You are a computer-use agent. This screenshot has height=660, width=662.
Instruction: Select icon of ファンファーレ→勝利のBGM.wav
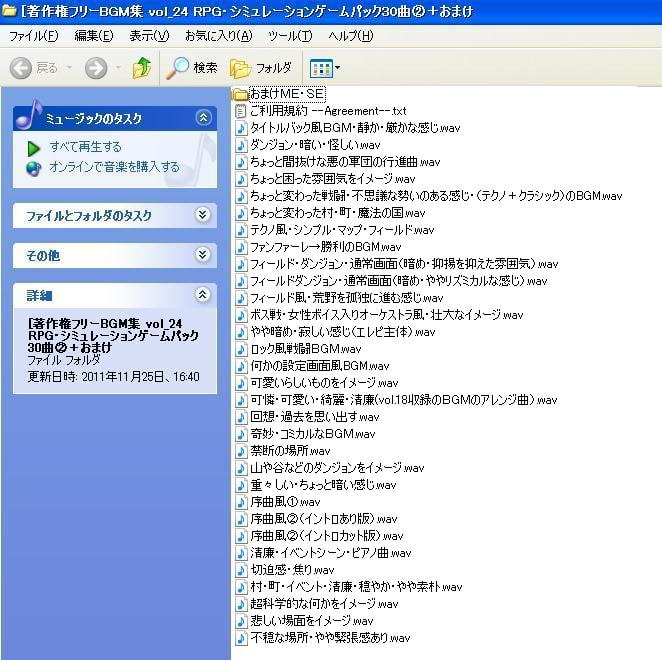tap(241, 247)
